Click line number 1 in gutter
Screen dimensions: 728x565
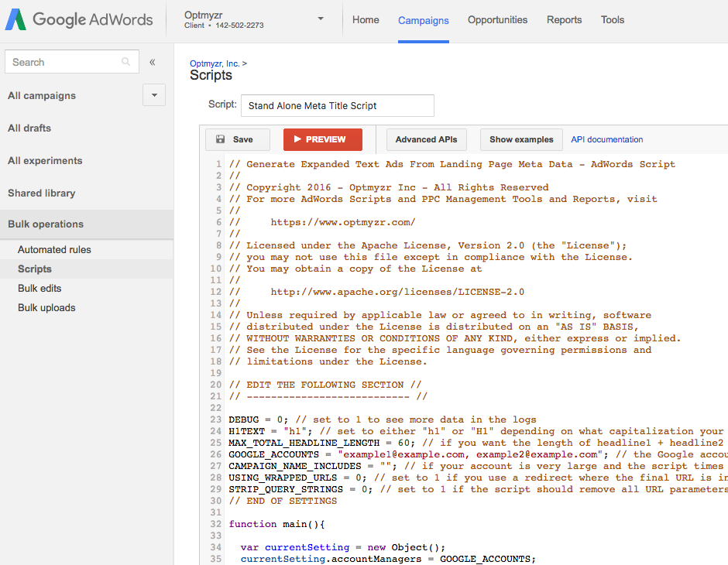(218, 164)
